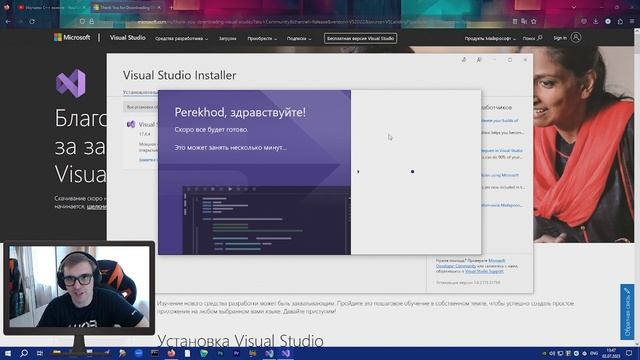Open the browser downloads arrow icon
Screen dimensions: 640x360
[596, 21]
